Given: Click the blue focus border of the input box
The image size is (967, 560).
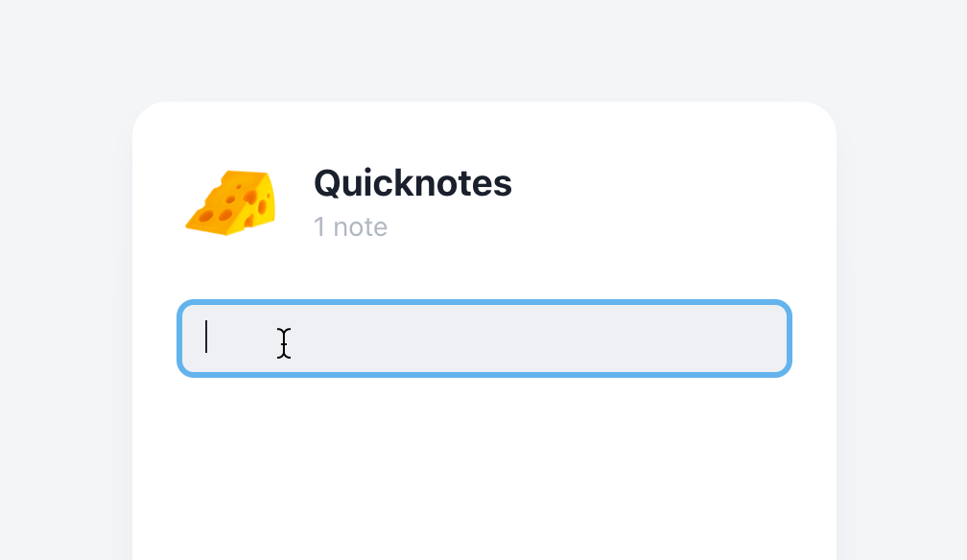Looking at the screenshot, I should pos(484,302).
